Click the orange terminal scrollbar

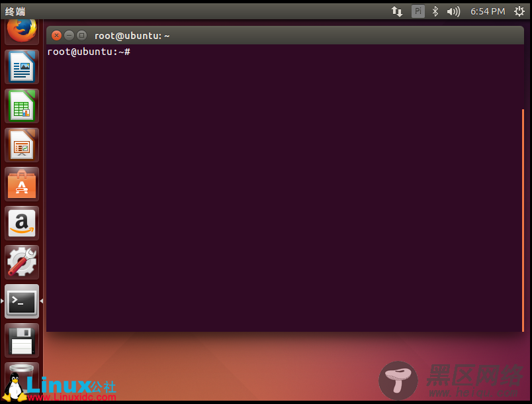(523, 221)
